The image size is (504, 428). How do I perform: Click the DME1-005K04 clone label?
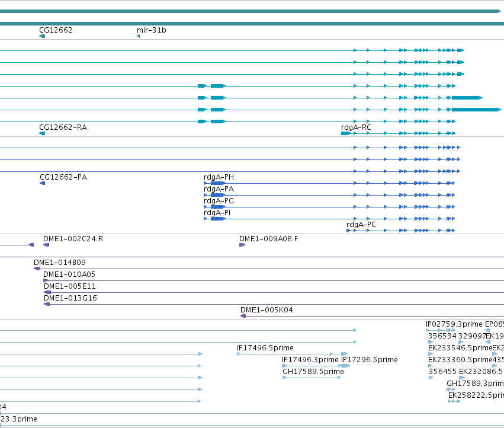[x=267, y=310]
